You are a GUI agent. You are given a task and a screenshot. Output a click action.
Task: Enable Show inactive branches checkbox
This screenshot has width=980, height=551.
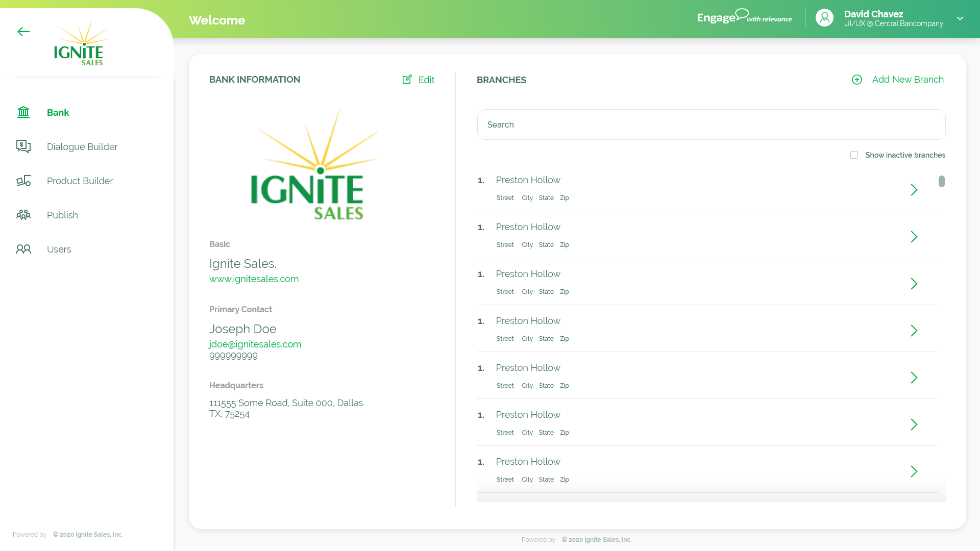[854, 155]
